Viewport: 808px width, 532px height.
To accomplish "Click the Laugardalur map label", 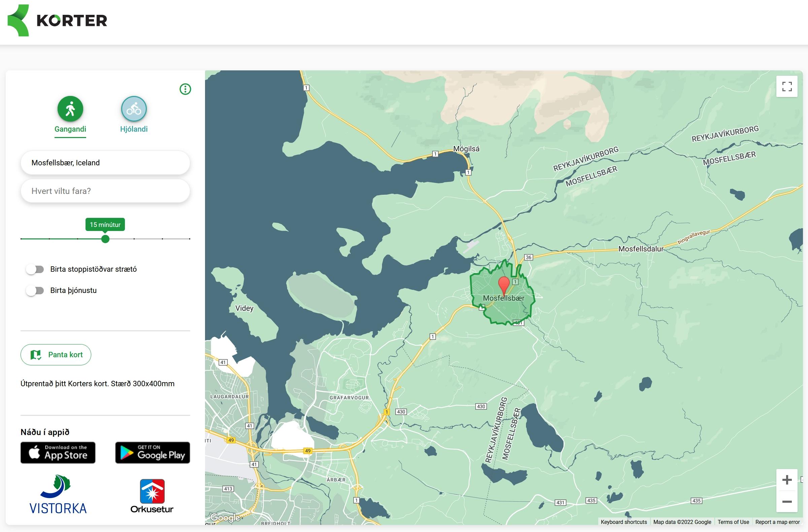I will [x=230, y=397].
